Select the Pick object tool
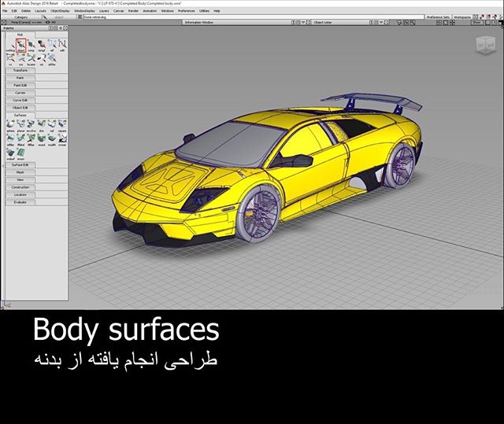The image size is (504, 424). (21, 46)
